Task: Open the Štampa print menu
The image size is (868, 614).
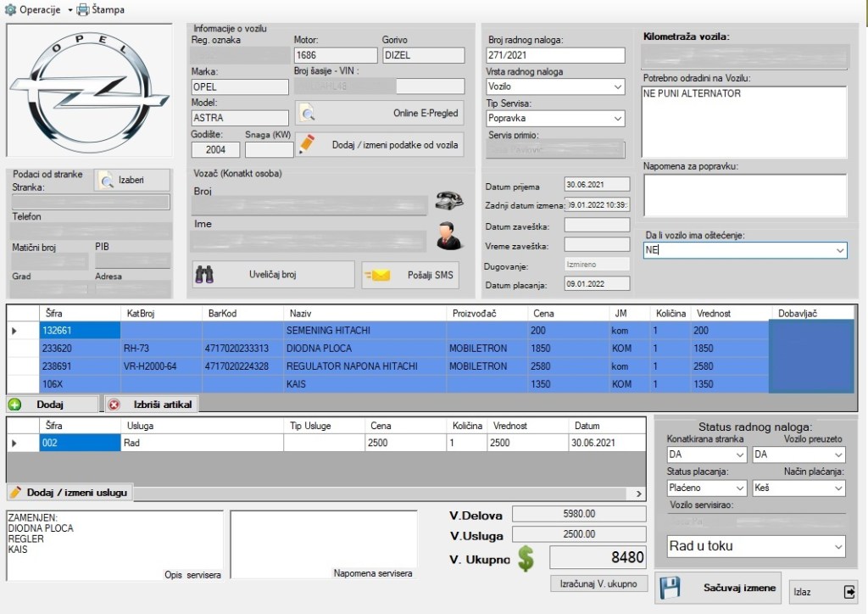Action: click(101, 10)
